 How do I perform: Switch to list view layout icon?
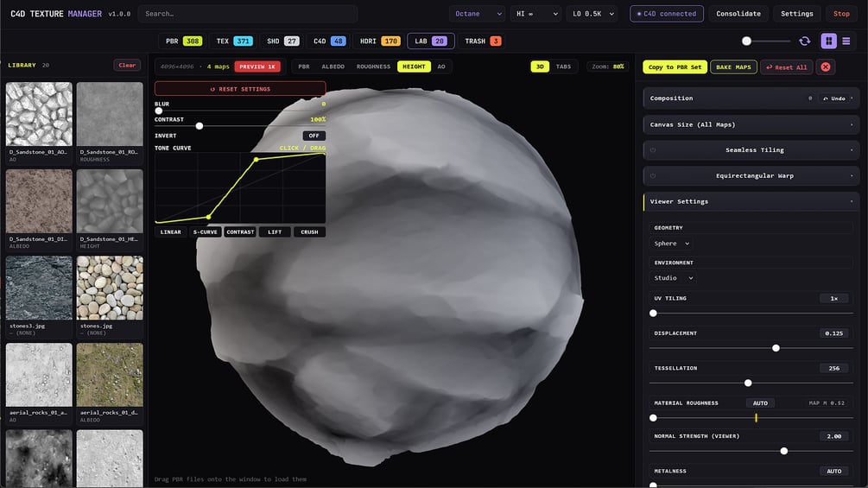(846, 41)
